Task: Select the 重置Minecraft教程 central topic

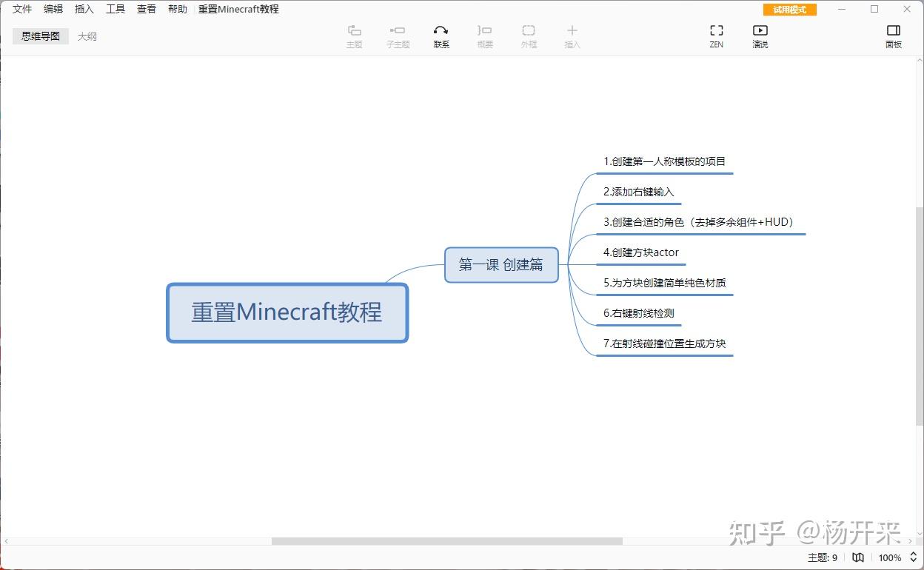Action: click(287, 312)
